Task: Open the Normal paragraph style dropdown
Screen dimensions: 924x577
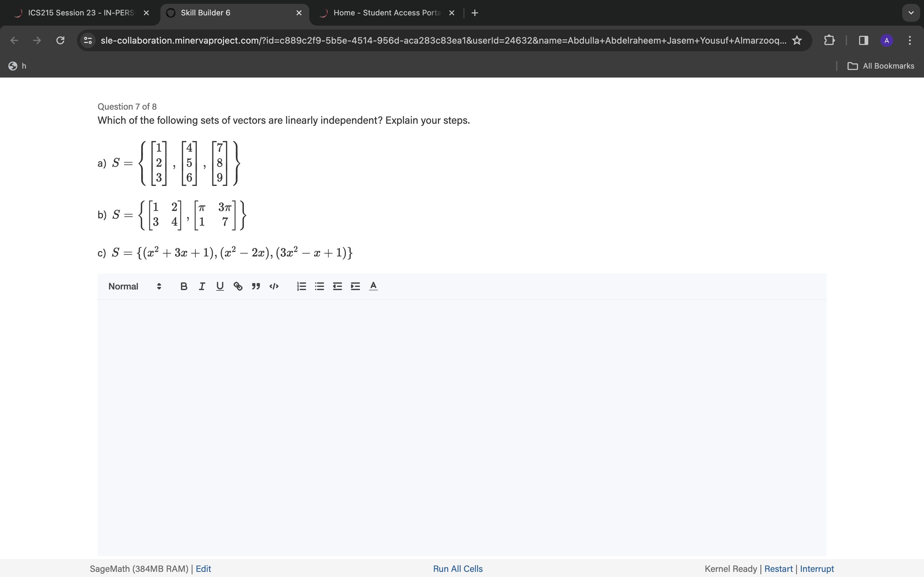Action: tap(134, 286)
